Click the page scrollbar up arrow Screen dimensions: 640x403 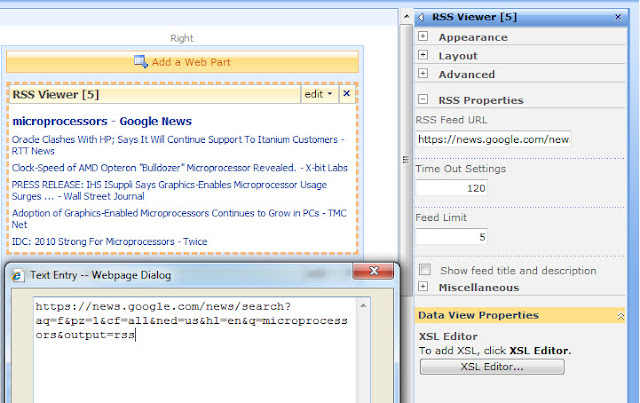406,17
